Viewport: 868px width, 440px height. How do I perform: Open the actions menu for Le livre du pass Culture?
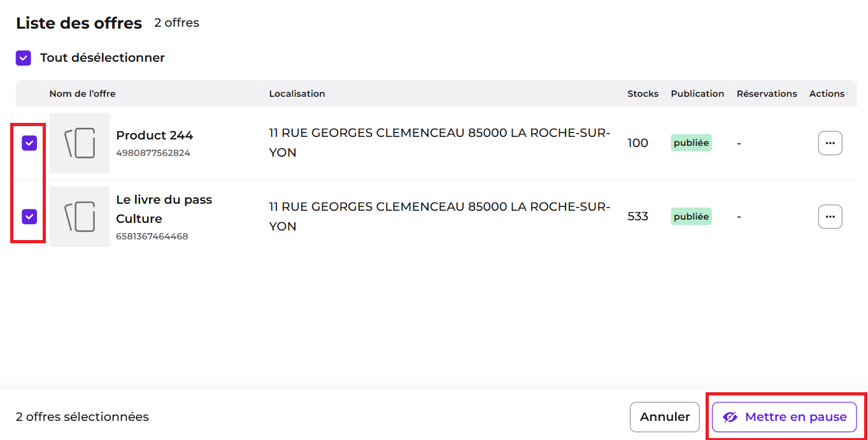pyautogui.click(x=830, y=216)
